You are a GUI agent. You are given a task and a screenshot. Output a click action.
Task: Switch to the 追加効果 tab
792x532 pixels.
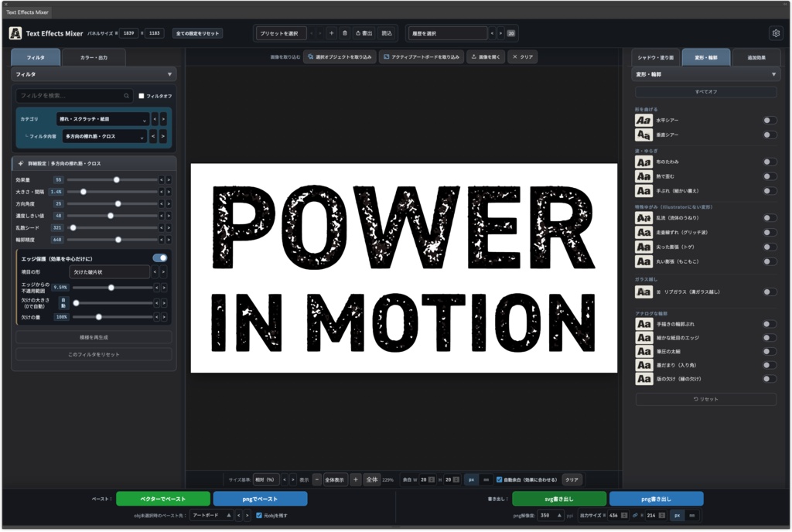tap(756, 57)
